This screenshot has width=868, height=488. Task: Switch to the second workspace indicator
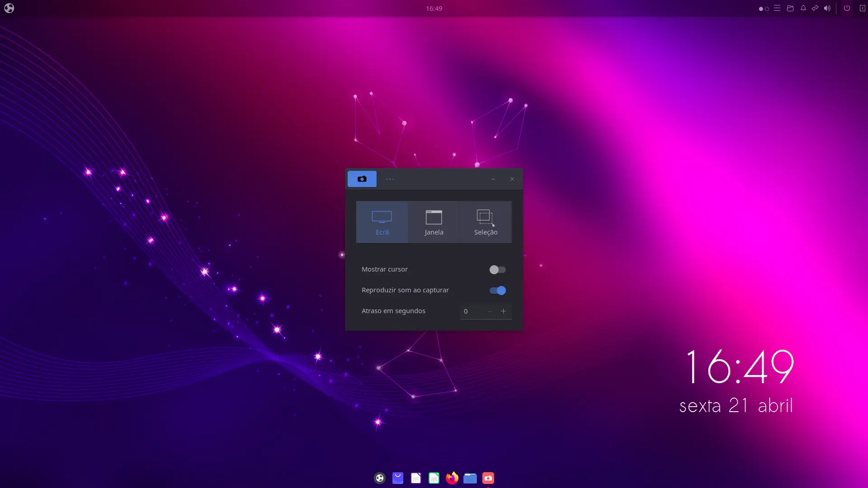pos(767,9)
